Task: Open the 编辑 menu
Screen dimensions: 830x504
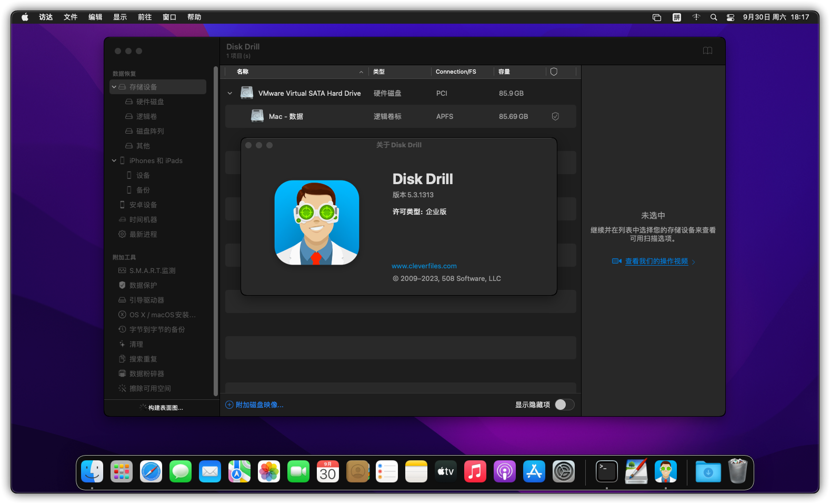Action: pyautogui.click(x=95, y=17)
